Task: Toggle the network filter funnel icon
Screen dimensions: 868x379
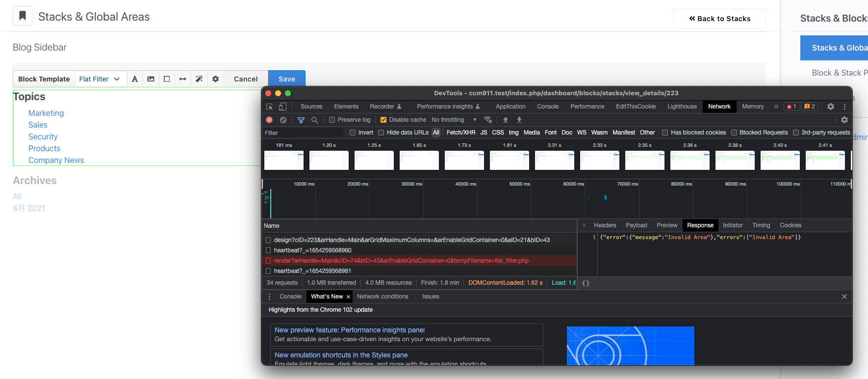Action: click(x=301, y=120)
